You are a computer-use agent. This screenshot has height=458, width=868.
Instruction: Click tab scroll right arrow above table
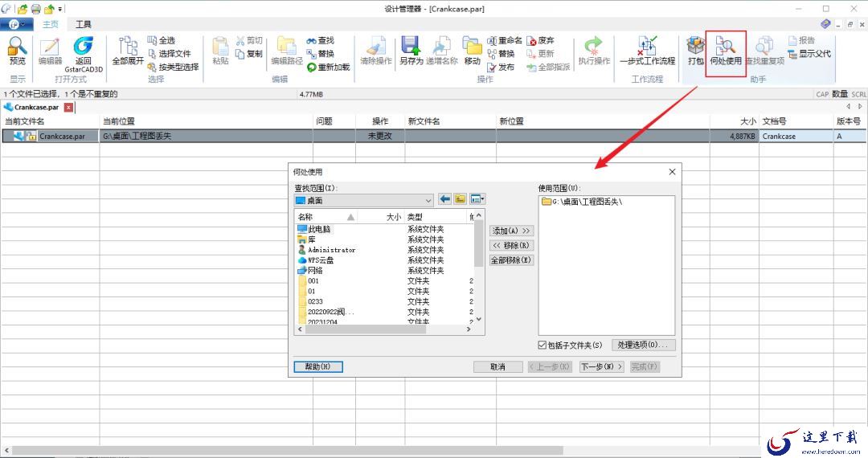860,107
